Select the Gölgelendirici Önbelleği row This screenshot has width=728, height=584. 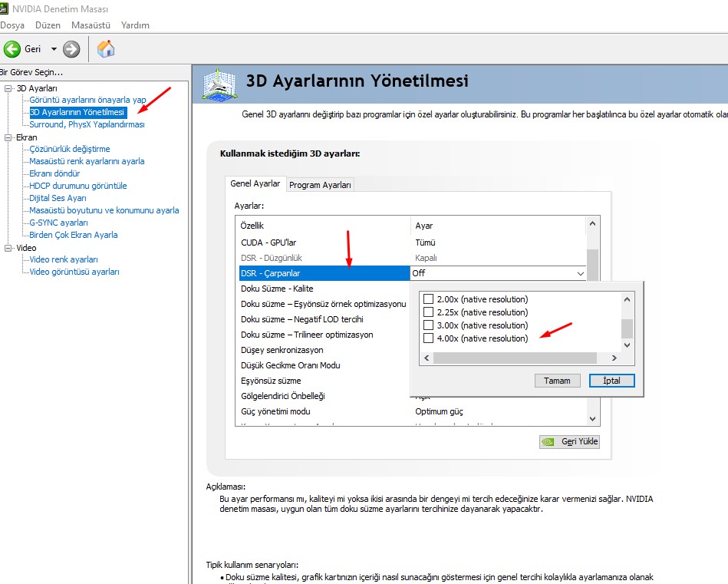(x=323, y=396)
